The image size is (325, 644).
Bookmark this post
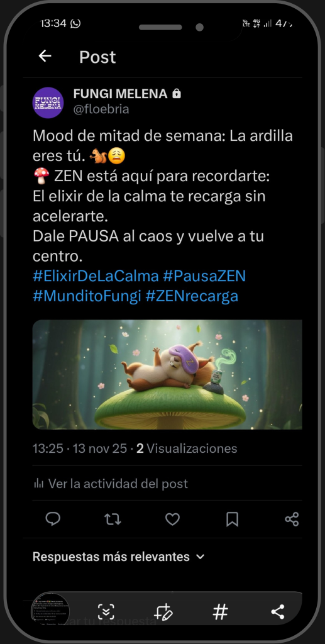point(232,519)
